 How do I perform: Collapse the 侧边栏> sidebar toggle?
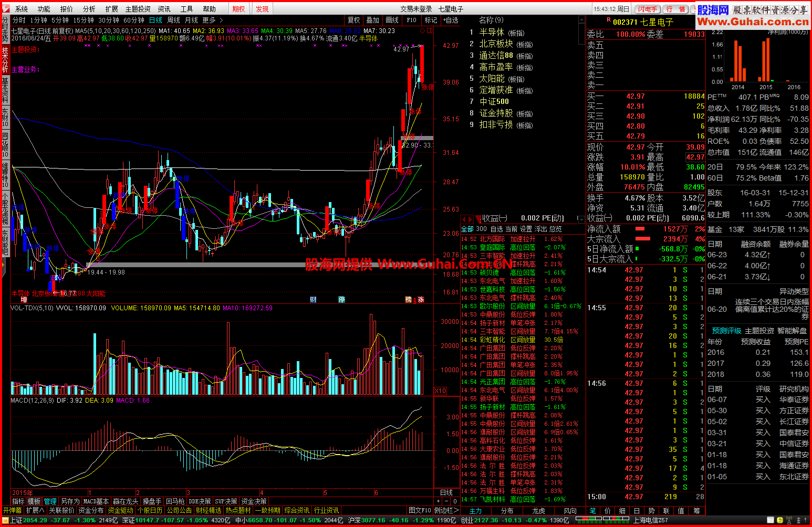(447, 510)
